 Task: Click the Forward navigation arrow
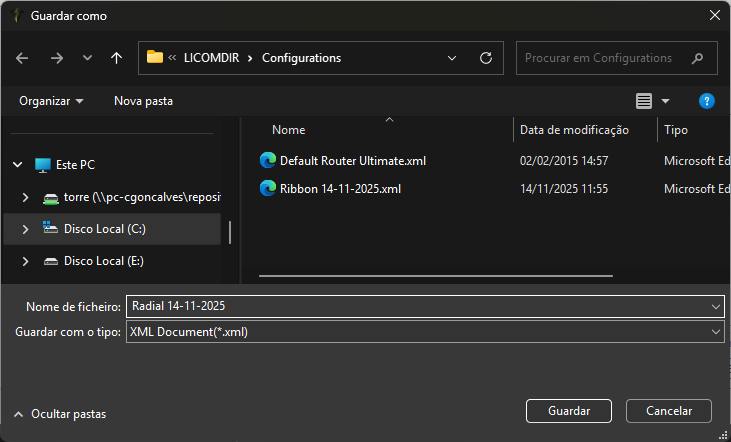[56, 58]
